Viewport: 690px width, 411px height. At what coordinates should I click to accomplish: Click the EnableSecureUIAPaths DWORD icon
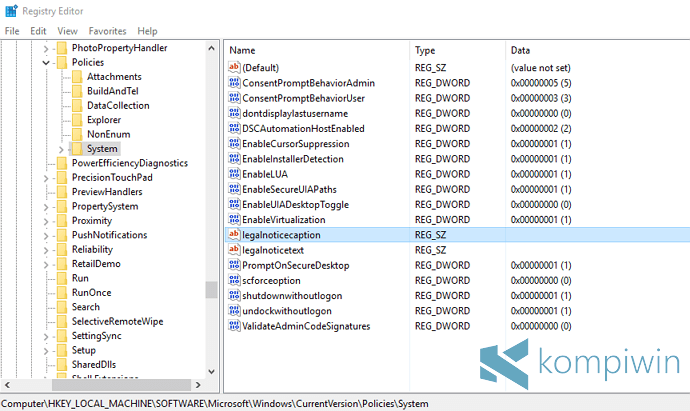(x=234, y=189)
